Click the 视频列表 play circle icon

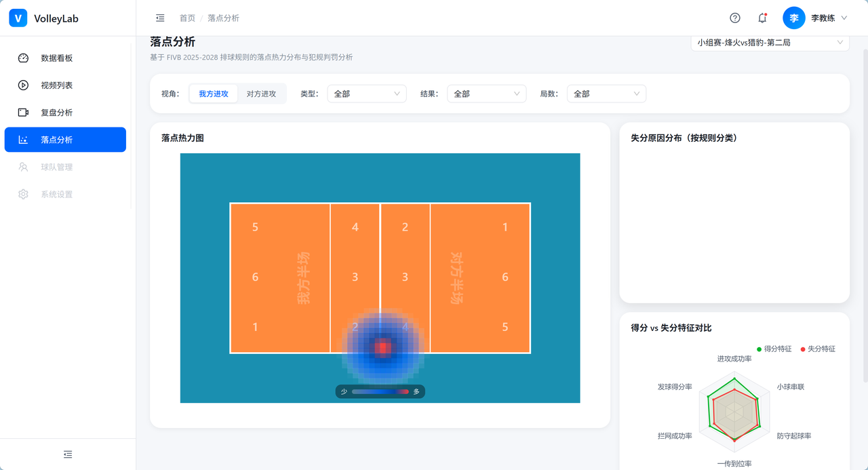tap(23, 85)
